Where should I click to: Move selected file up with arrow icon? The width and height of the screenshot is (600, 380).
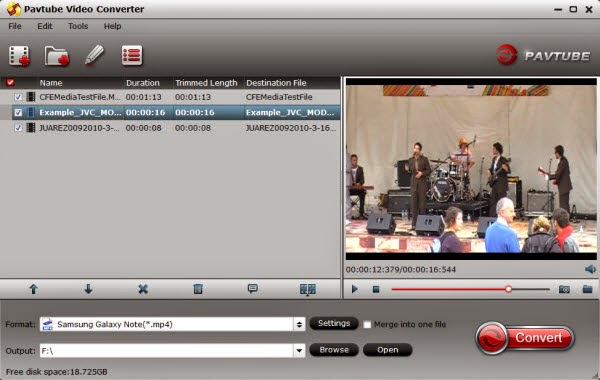click(x=34, y=289)
